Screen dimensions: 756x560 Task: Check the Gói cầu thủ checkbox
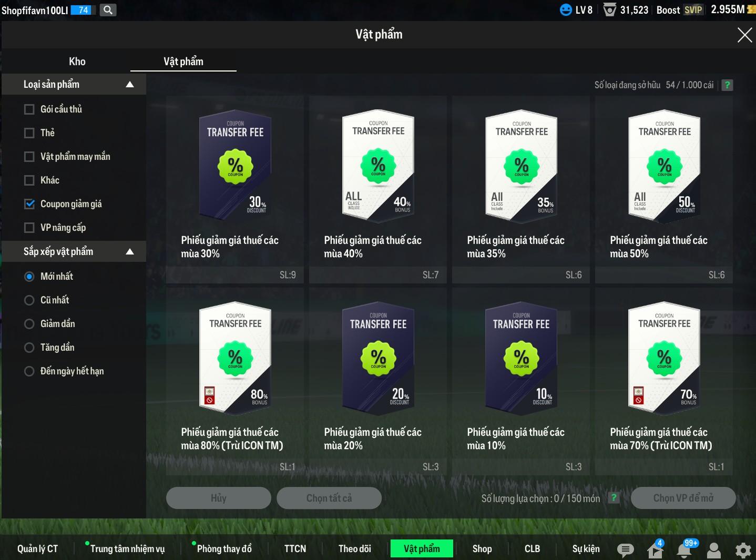(x=29, y=109)
